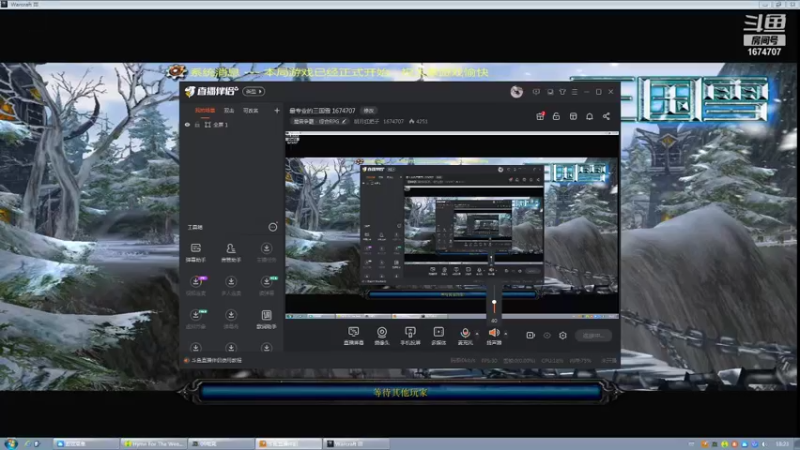800x450 pixels.
Task: Click the live preview area
Action: (452, 225)
